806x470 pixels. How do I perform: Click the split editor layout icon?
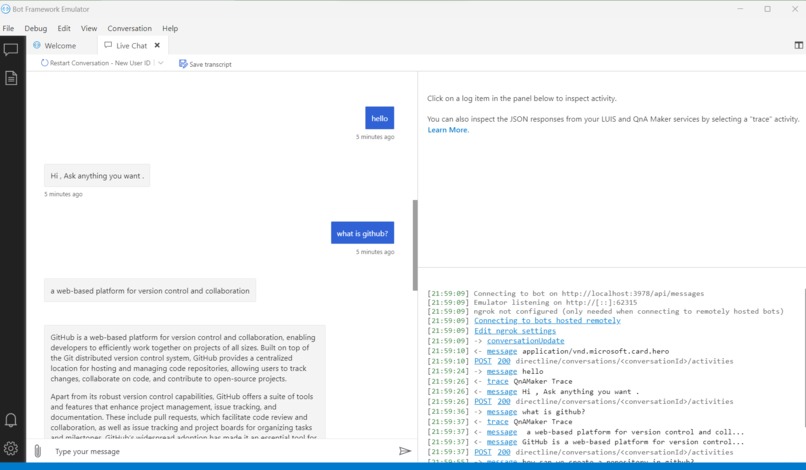click(798, 45)
